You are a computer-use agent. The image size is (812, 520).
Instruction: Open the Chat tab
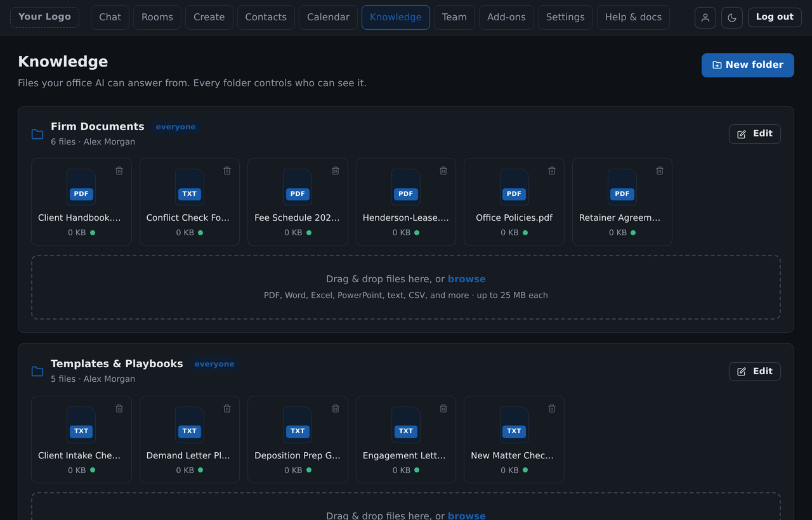(x=110, y=17)
